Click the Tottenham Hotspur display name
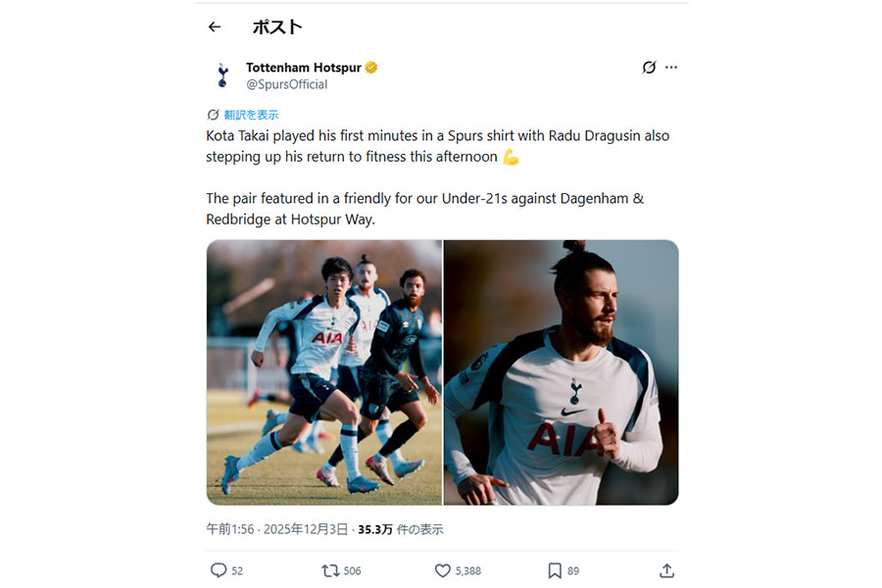 pos(304,68)
